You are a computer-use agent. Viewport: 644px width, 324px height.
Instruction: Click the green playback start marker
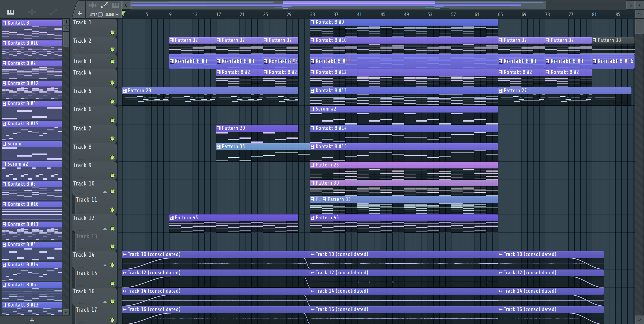(123, 13)
